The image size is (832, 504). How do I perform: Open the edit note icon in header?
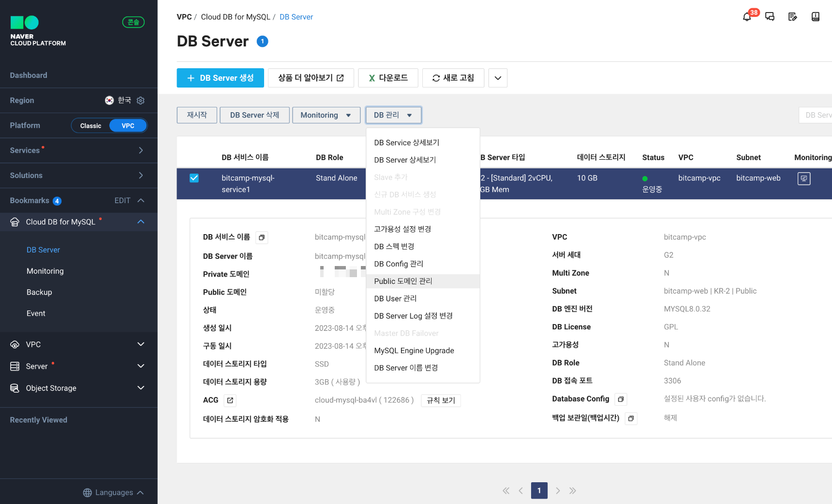(792, 17)
